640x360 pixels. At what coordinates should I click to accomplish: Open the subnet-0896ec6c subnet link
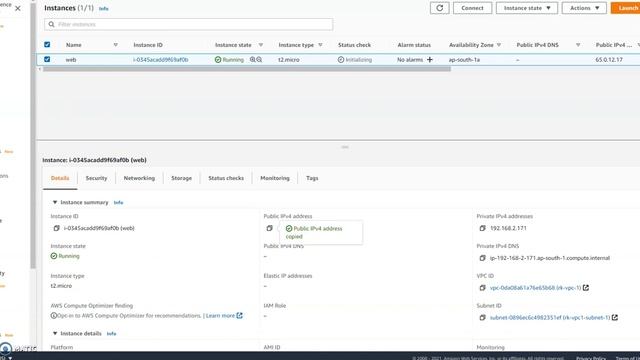coord(550,318)
